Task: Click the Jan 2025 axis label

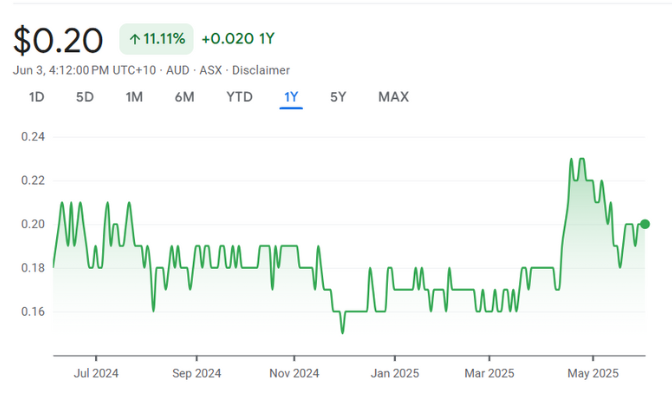Action: tap(393, 374)
